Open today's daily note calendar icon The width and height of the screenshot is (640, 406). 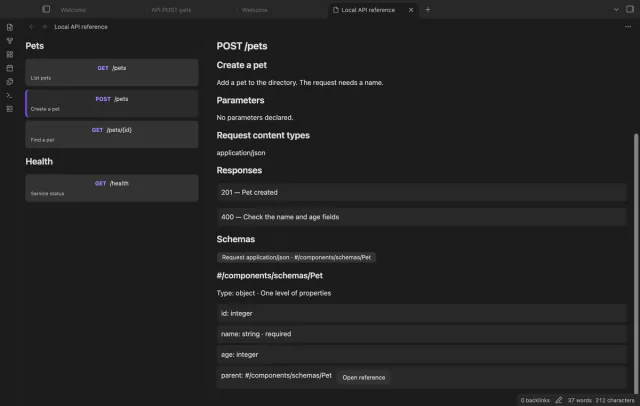point(10,68)
